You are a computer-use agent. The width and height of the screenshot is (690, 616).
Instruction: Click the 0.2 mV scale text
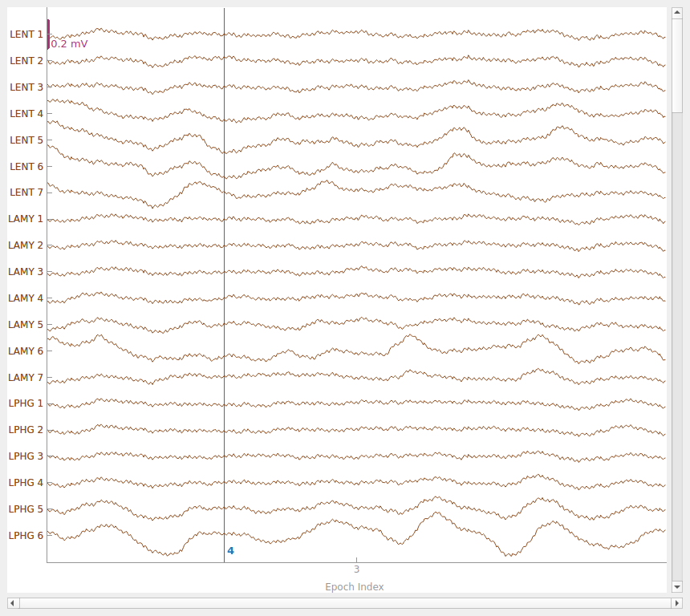click(69, 44)
